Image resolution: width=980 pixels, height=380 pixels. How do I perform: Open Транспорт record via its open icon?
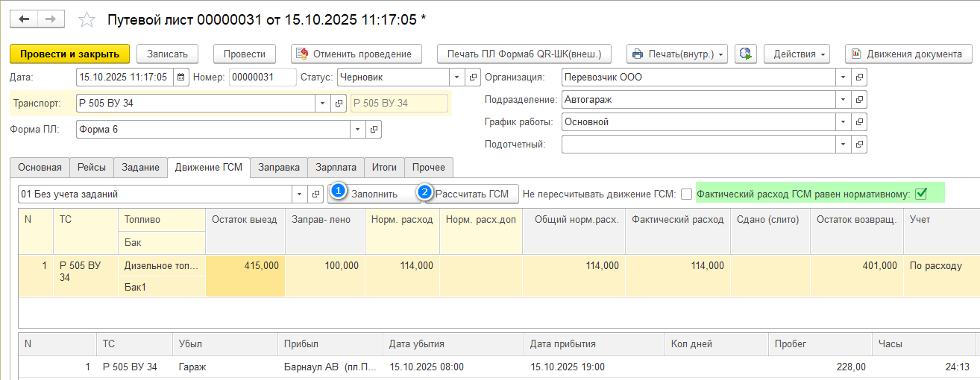coord(339,104)
